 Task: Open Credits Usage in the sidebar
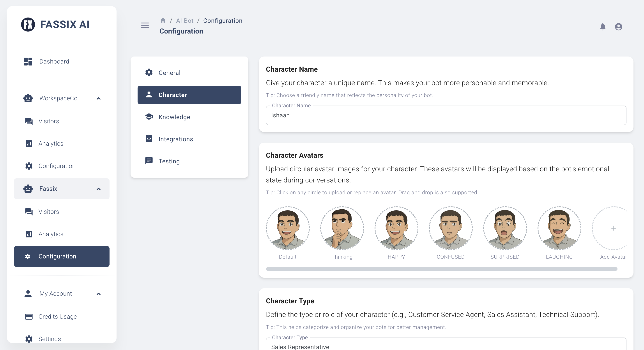(57, 316)
